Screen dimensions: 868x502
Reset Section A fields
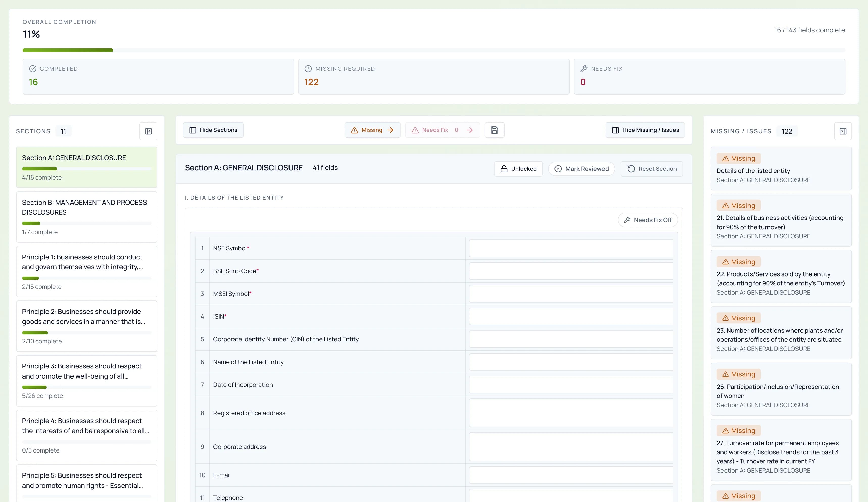pos(652,169)
